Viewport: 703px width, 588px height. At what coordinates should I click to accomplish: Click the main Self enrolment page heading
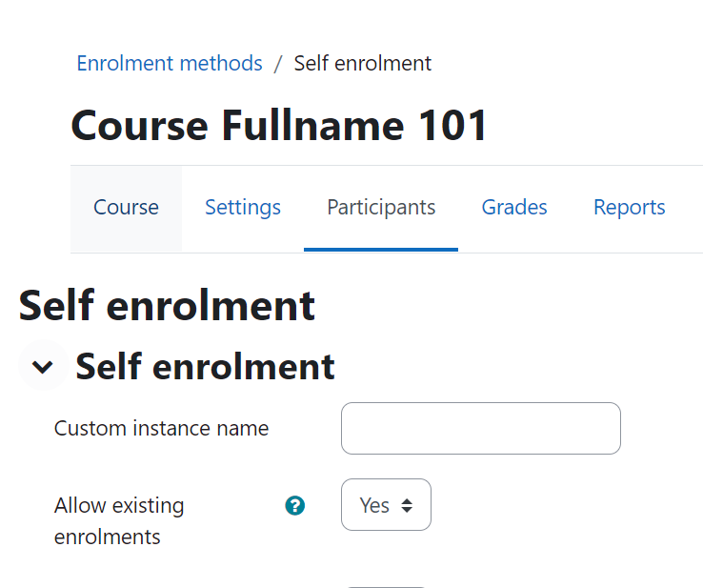coord(167,306)
